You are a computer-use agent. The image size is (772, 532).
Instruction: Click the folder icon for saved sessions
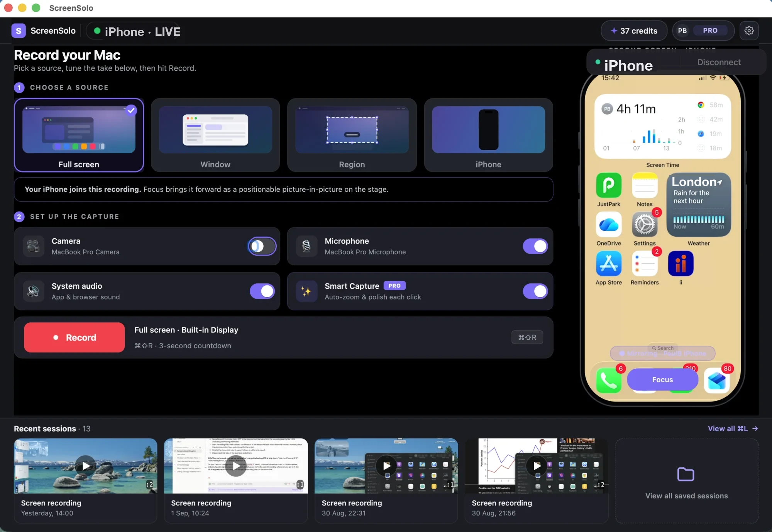coord(686,474)
